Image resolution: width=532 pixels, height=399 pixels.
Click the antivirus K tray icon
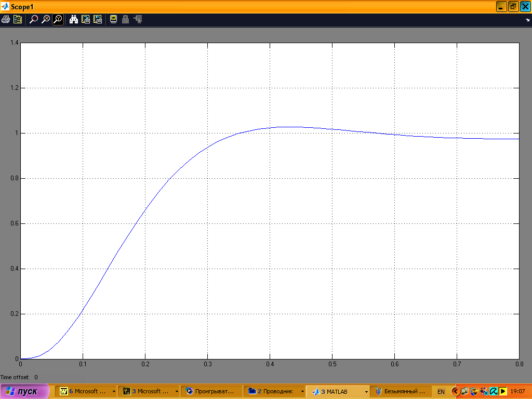tap(494, 392)
